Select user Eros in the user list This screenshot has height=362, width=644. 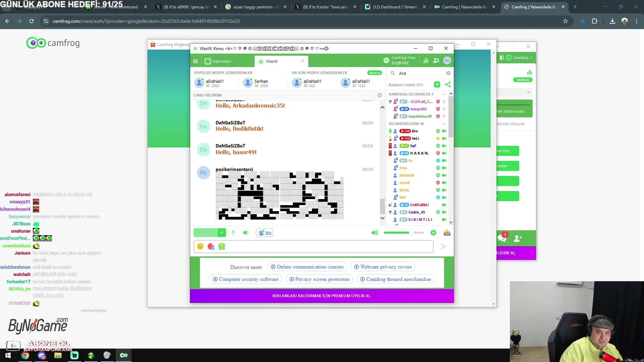coord(403,168)
